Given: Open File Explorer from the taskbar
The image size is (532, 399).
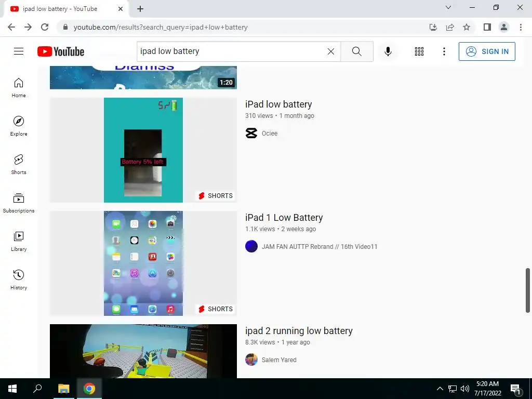Looking at the screenshot, I should [x=63, y=389].
